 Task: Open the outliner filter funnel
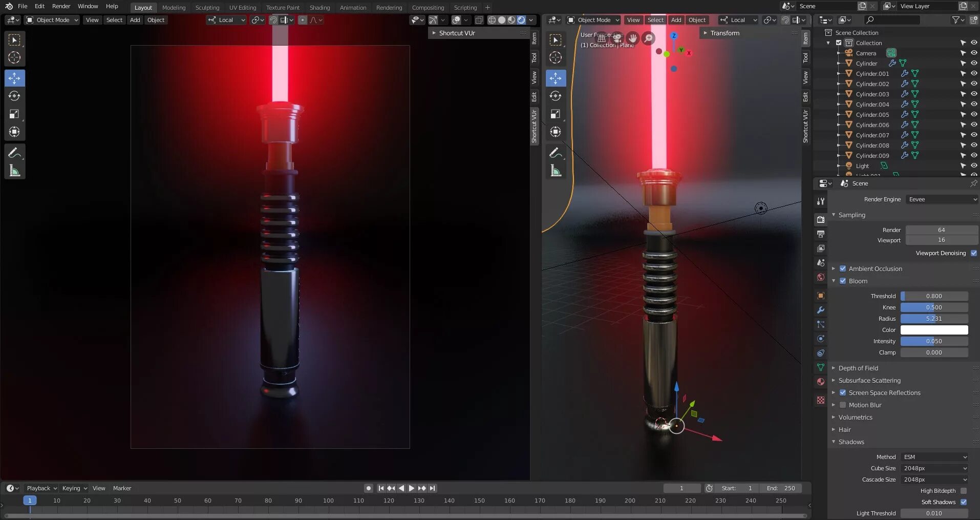[x=956, y=20]
